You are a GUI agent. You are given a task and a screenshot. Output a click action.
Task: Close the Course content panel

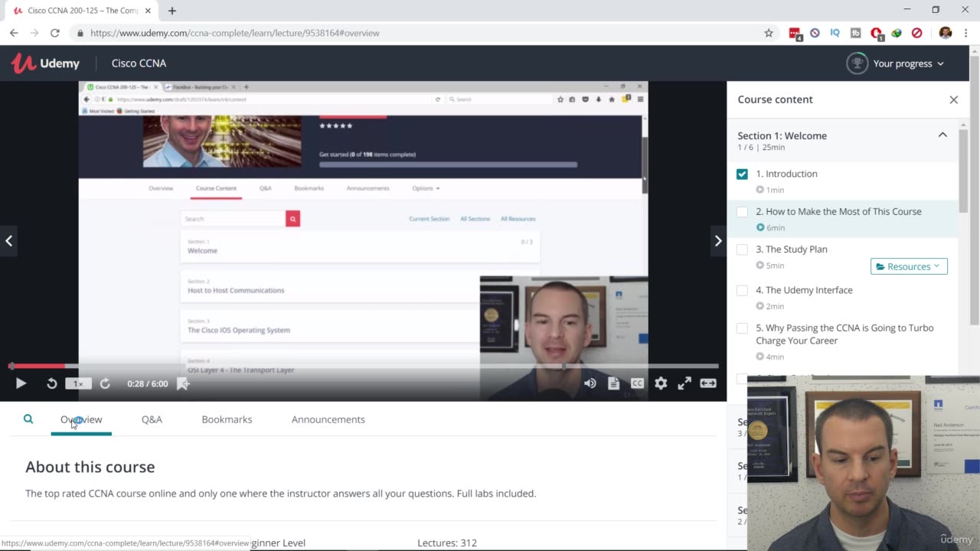pos(953,99)
